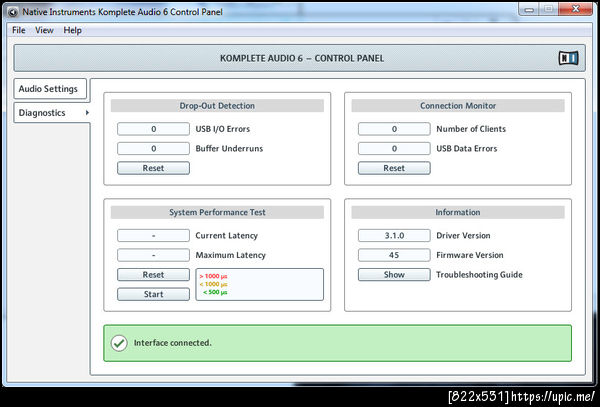Click the app icon in the title bar

pyautogui.click(x=13, y=12)
